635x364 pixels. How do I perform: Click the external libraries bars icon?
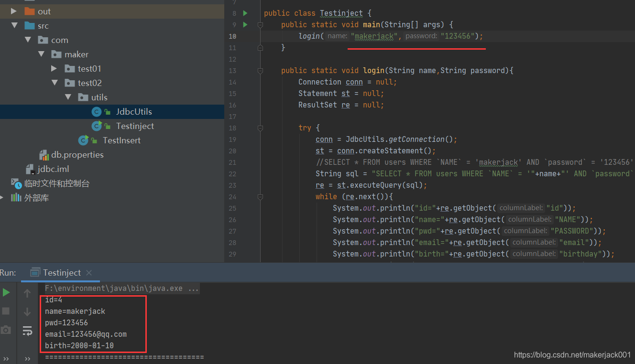pyautogui.click(x=16, y=197)
